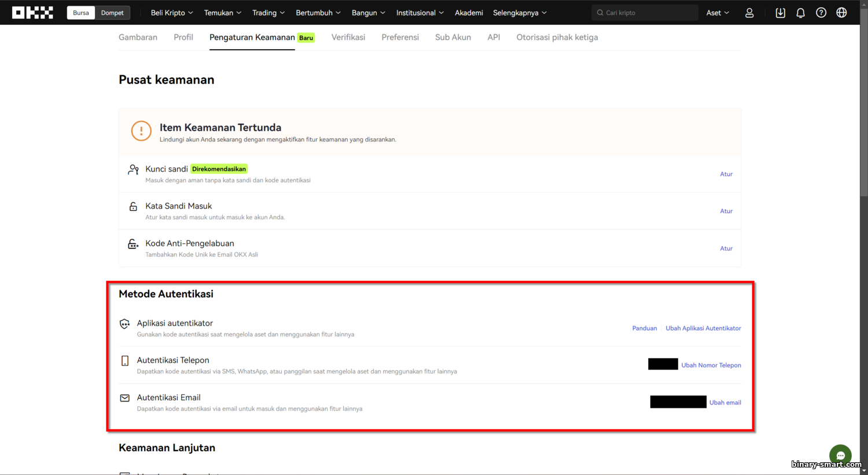Viewport: 868px width, 475px height.
Task: Click Atur for Kunci sandi
Action: click(x=726, y=174)
